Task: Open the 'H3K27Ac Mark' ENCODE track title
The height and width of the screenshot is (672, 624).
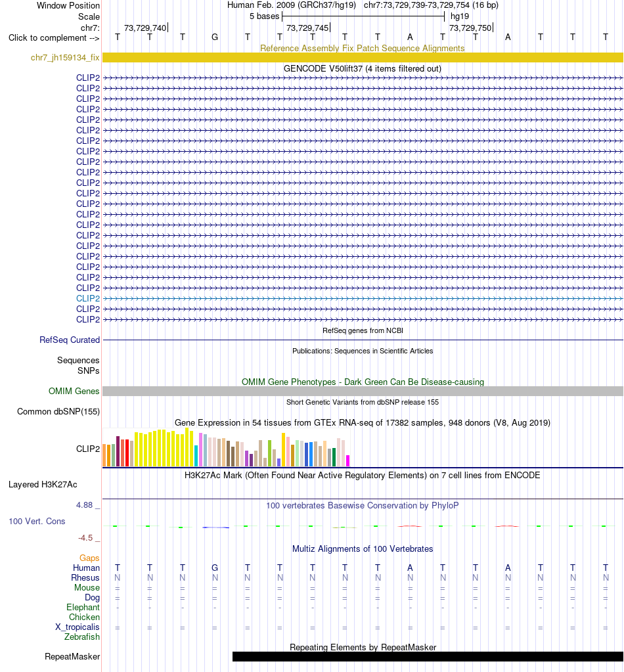Action: point(363,476)
